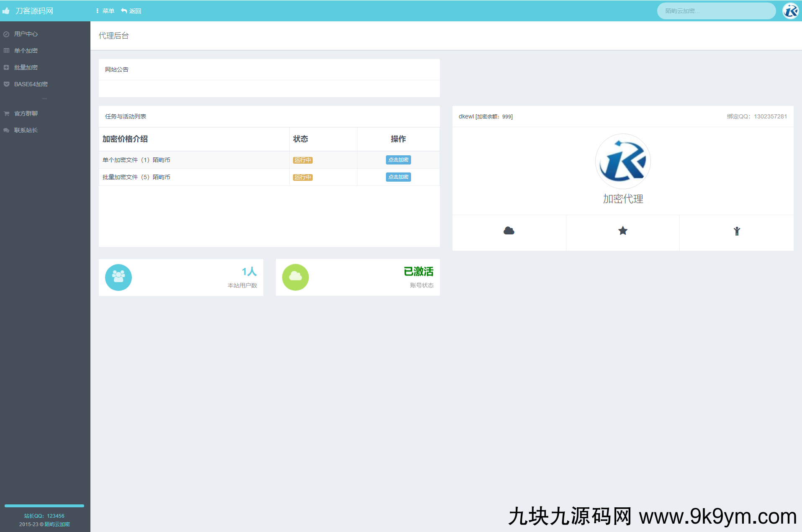Go to 单个加密 in the sidebar
Viewport: 802px width, 532px height.
(26, 51)
